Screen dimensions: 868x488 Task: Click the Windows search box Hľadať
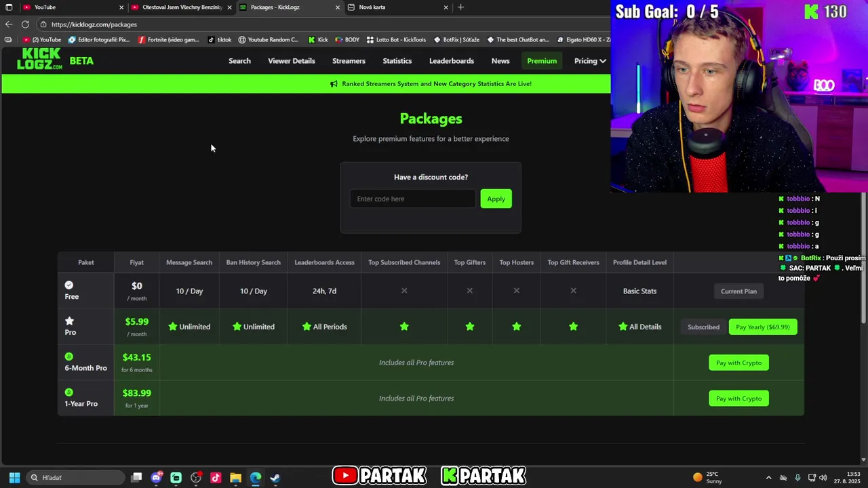pyautogui.click(x=75, y=478)
